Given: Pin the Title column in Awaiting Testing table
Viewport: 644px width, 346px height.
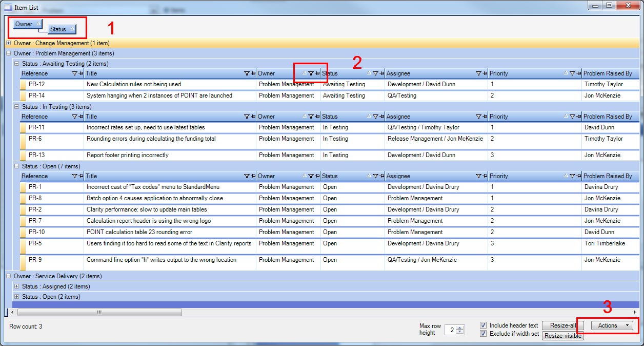Looking at the screenshot, I should coord(253,74).
